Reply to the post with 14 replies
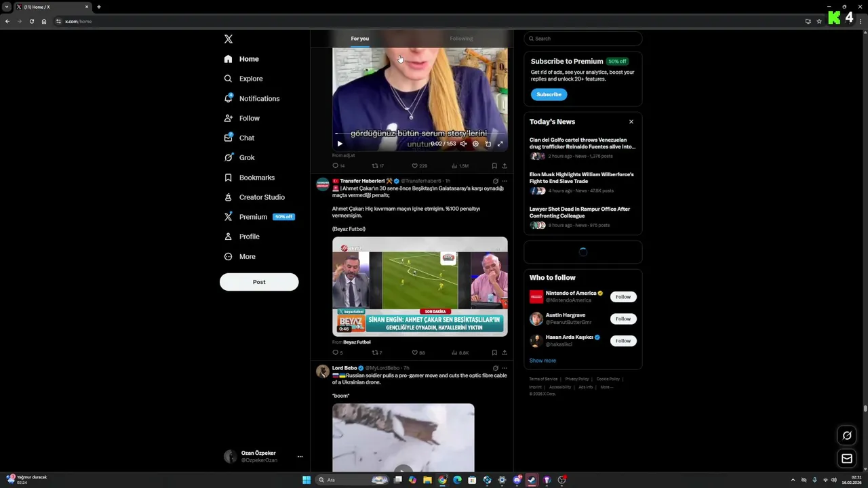Screen dimensions: 868x488 [x=338, y=165]
